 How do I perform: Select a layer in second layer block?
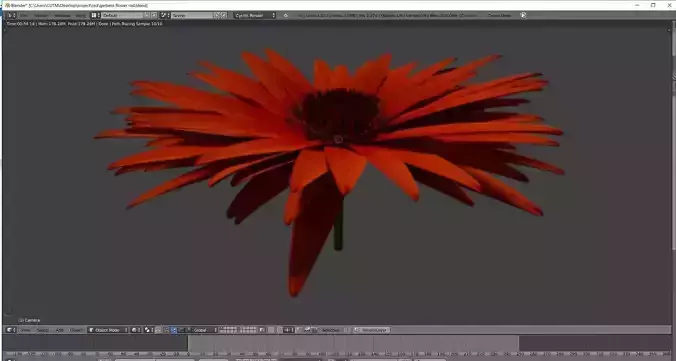point(248,330)
